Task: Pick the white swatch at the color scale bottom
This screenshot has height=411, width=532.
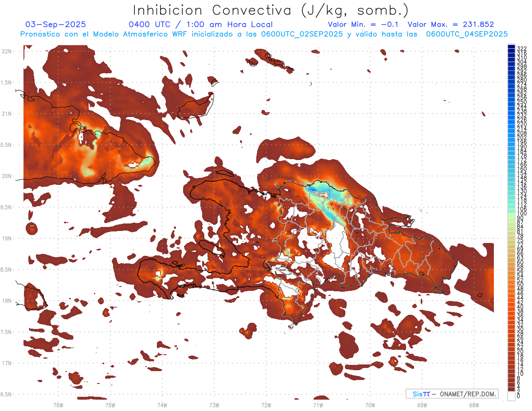Action: pyautogui.click(x=511, y=395)
